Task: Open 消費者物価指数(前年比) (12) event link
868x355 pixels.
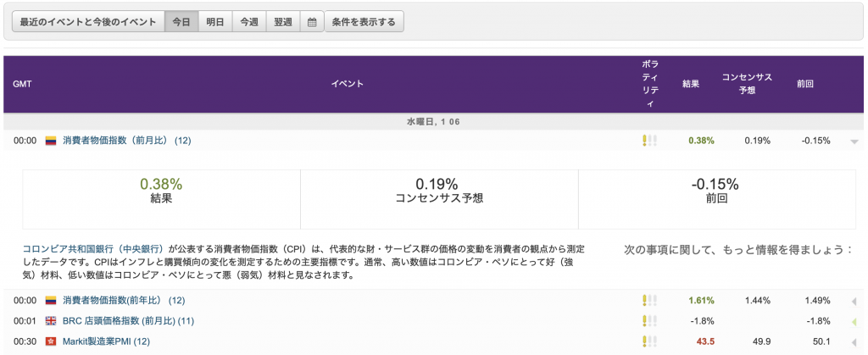Action: 124,300
